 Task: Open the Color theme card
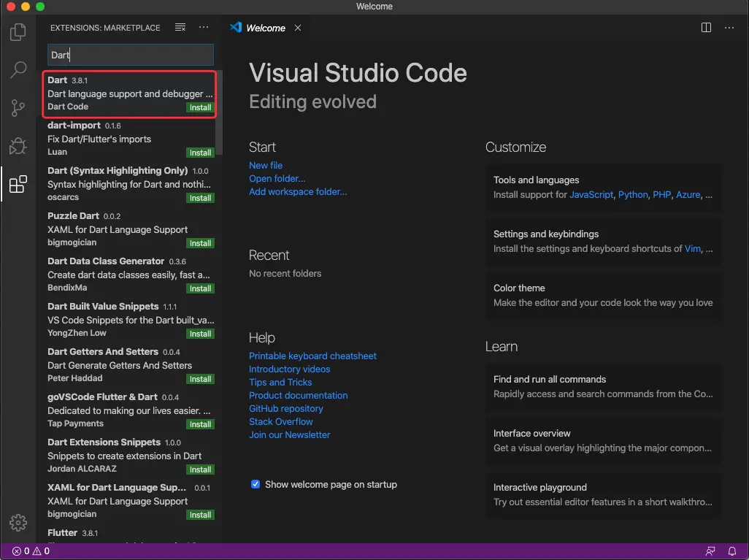pos(604,295)
